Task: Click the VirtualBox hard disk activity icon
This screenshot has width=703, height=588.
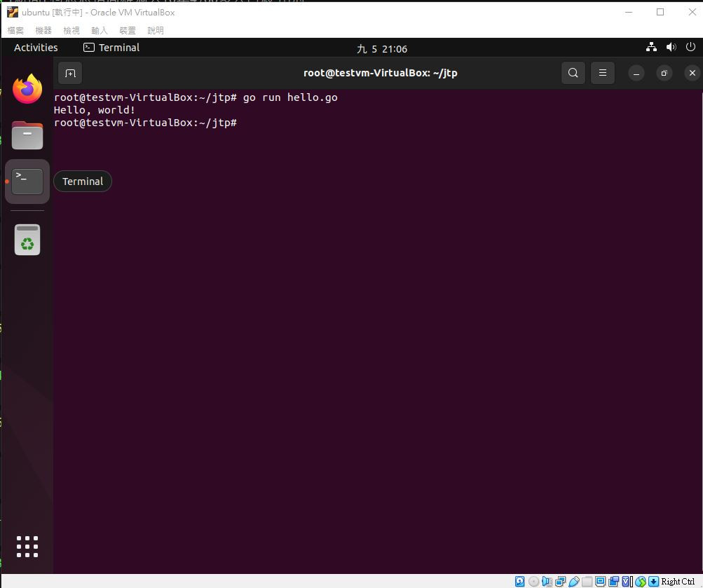Action: click(519, 581)
